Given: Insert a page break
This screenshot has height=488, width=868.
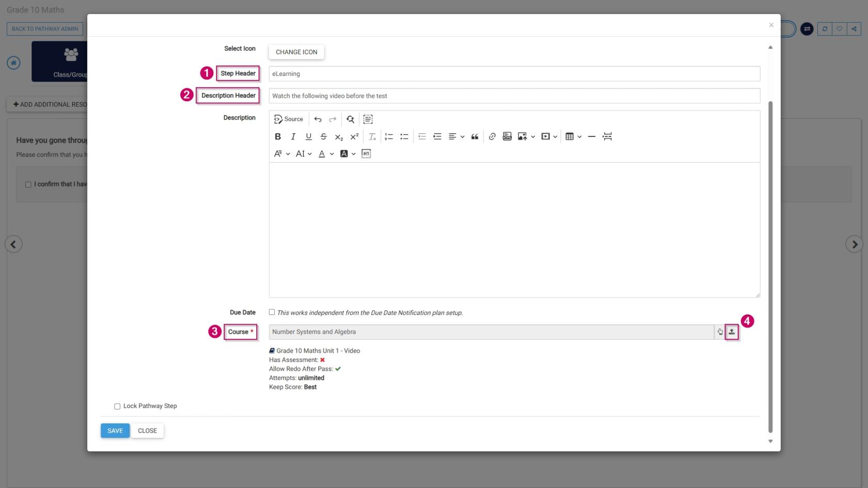Looking at the screenshot, I should click(607, 137).
